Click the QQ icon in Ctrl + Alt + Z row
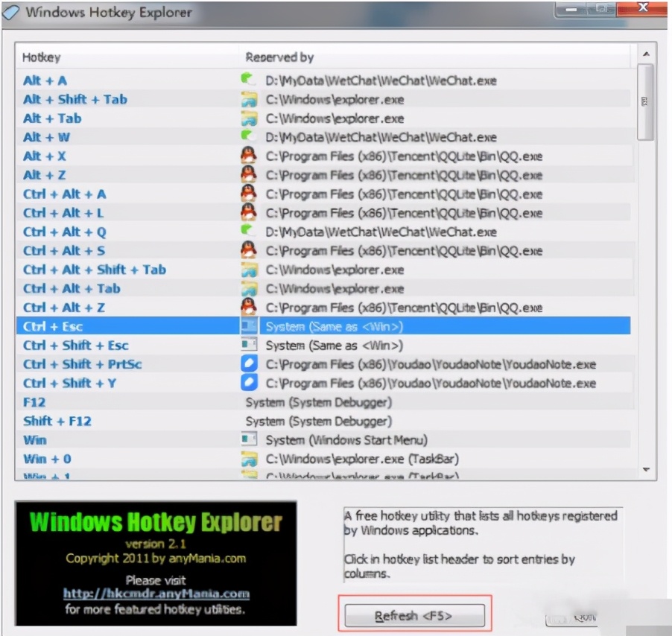 click(249, 307)
